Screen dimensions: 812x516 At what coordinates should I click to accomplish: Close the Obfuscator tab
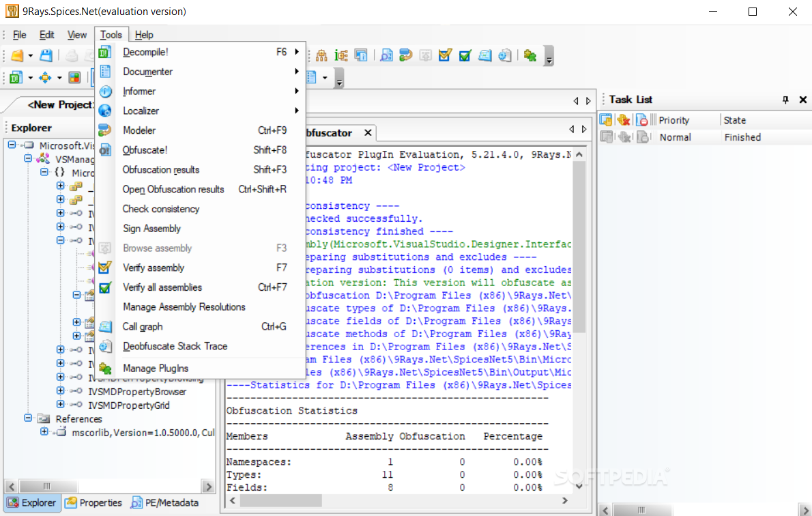[368, 132]
